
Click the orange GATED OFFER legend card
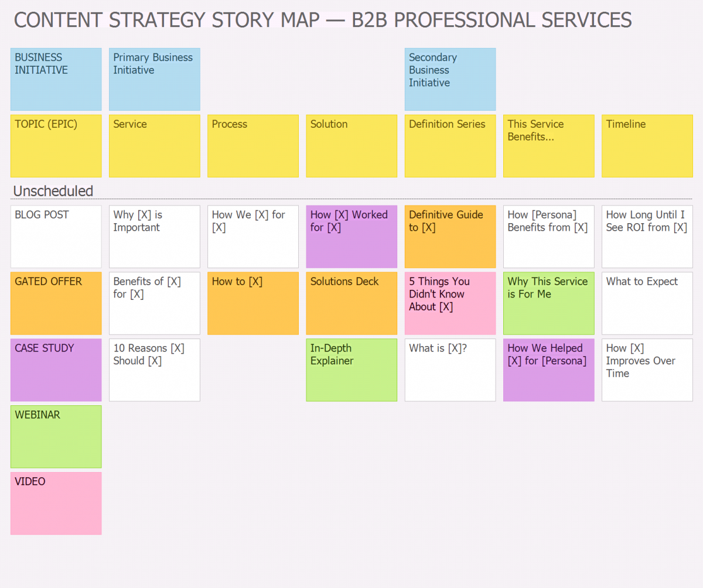[x=56, y=303]
